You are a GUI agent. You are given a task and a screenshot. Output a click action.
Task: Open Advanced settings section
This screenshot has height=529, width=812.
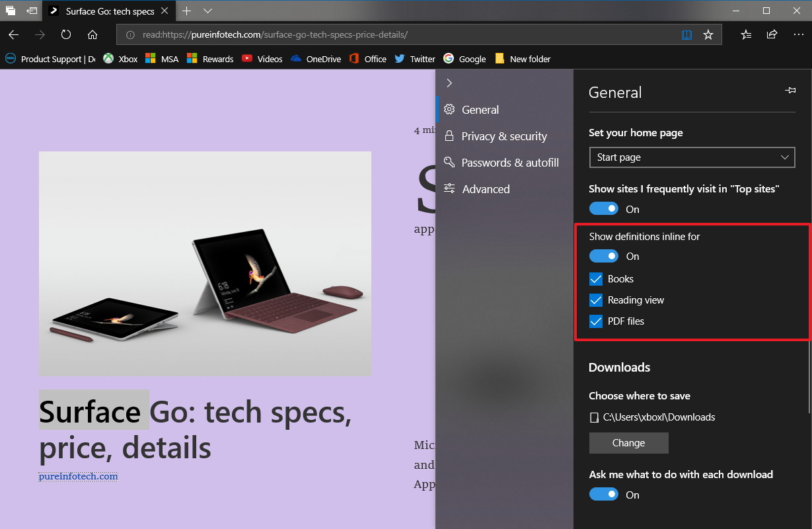[505, 189]
